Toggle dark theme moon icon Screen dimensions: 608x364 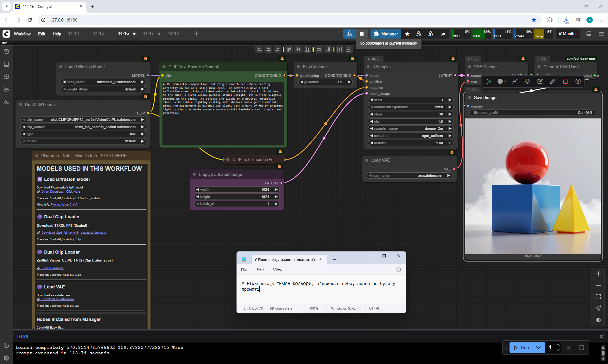[x=6, y=345]
